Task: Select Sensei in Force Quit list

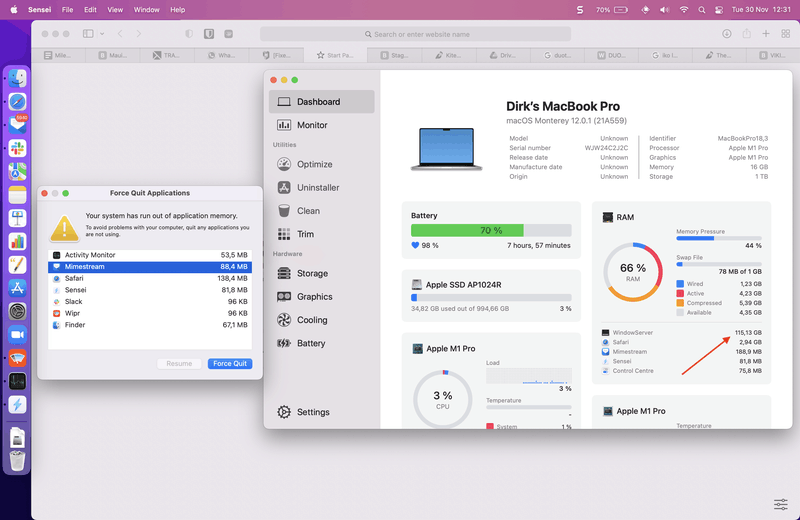Action: coord(150,290)
